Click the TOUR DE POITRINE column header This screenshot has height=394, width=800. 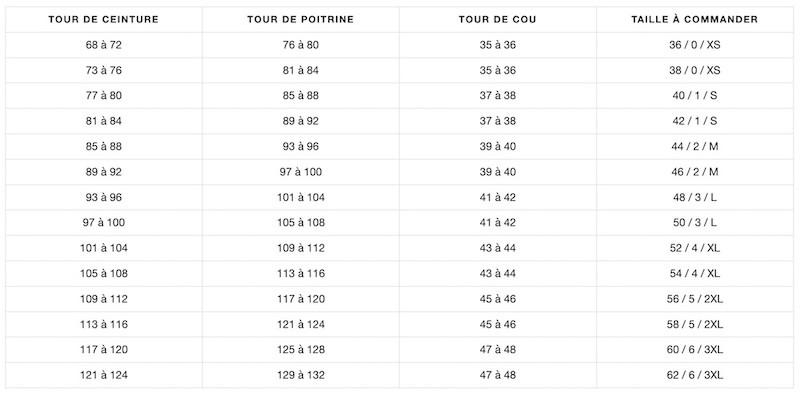301,20
